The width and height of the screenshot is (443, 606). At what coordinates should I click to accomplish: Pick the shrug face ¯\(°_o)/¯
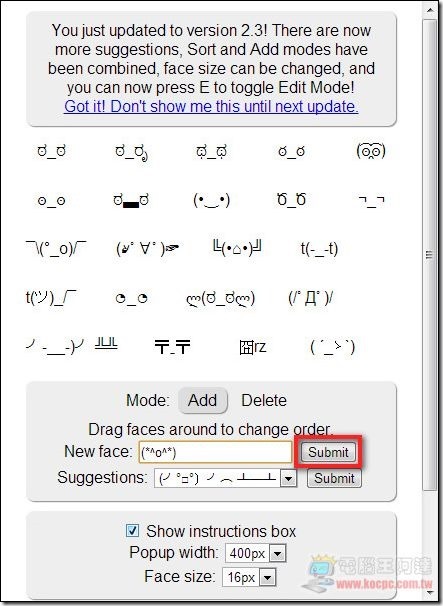tap(56, 249)
